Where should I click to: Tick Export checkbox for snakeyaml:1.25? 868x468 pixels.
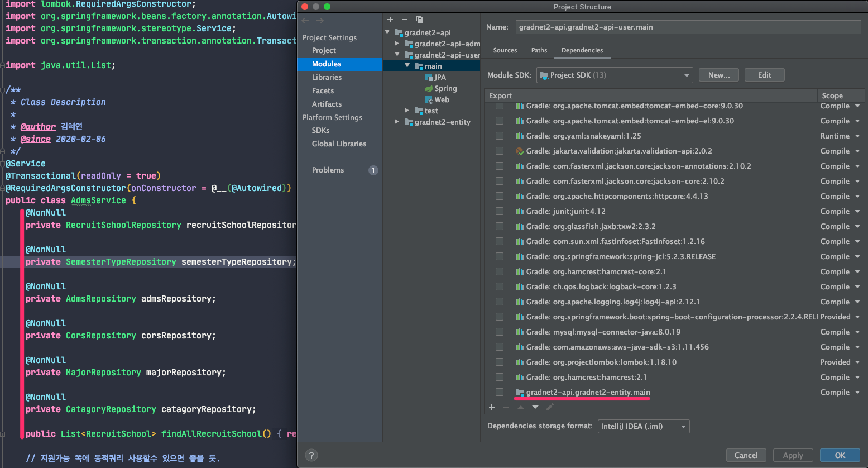[500, 136]
